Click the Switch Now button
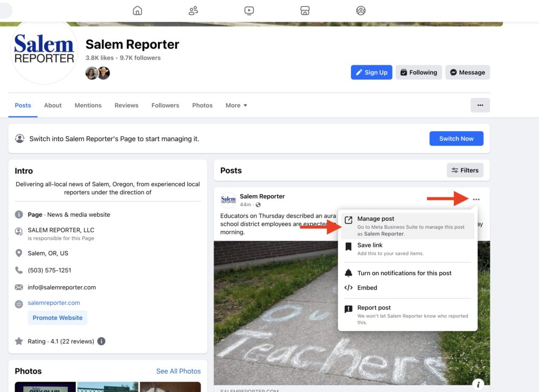The width and height of the screenshot is (539, 392). [x=456, y=138]
